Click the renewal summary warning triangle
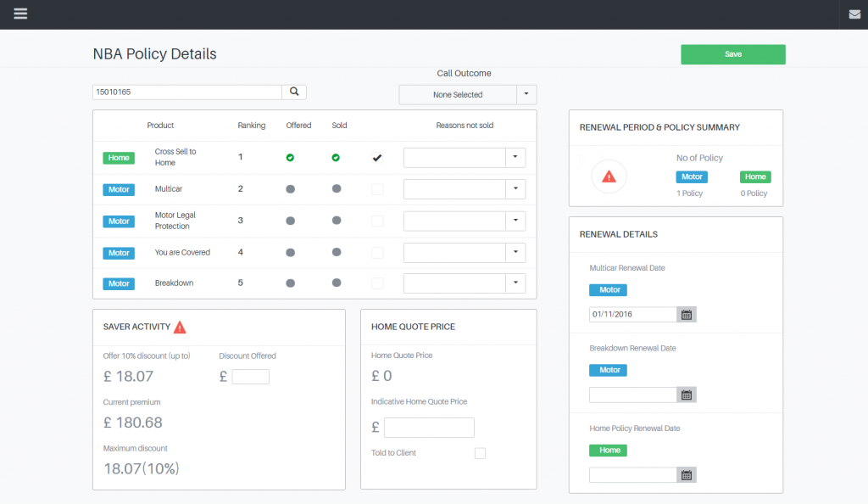The height and width of the screenshot is (504, 868). point(609,176)
